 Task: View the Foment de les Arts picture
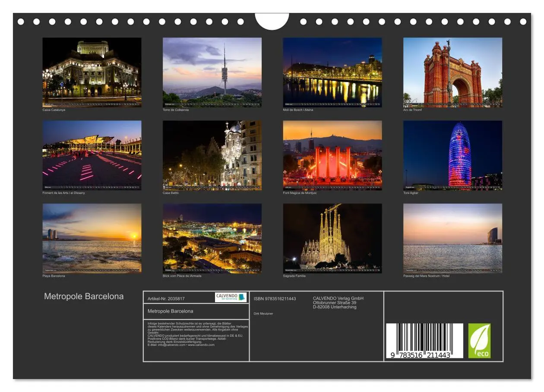coord(91,154)
